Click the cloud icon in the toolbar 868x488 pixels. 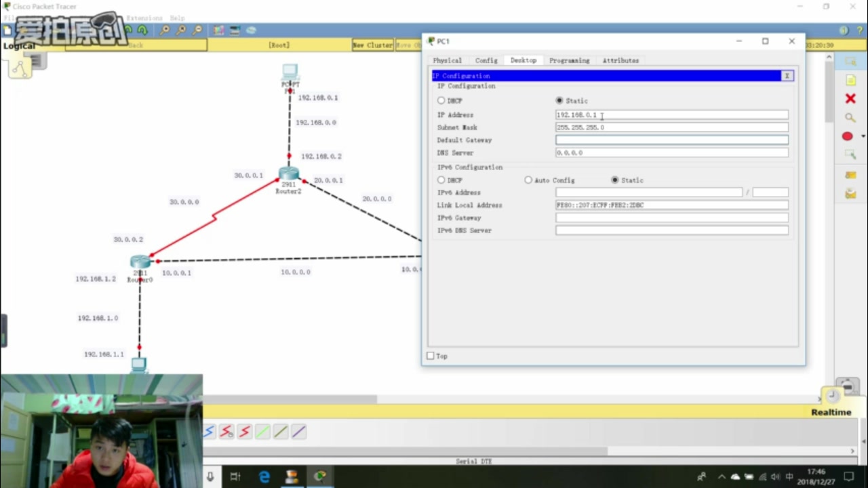click(251, 30)
